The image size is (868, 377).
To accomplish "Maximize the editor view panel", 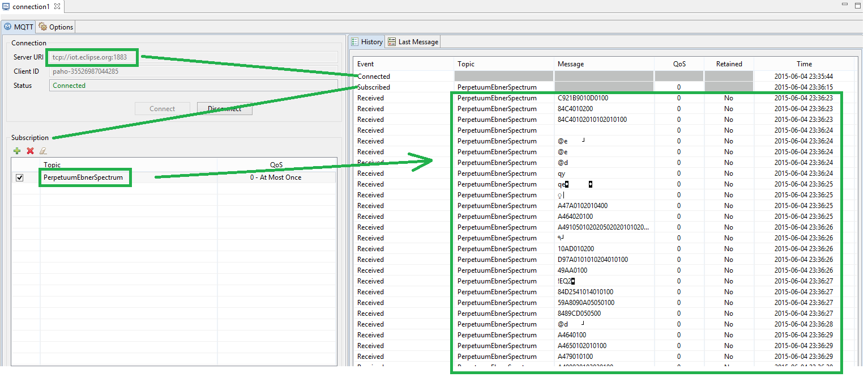I will pos(859,5).
